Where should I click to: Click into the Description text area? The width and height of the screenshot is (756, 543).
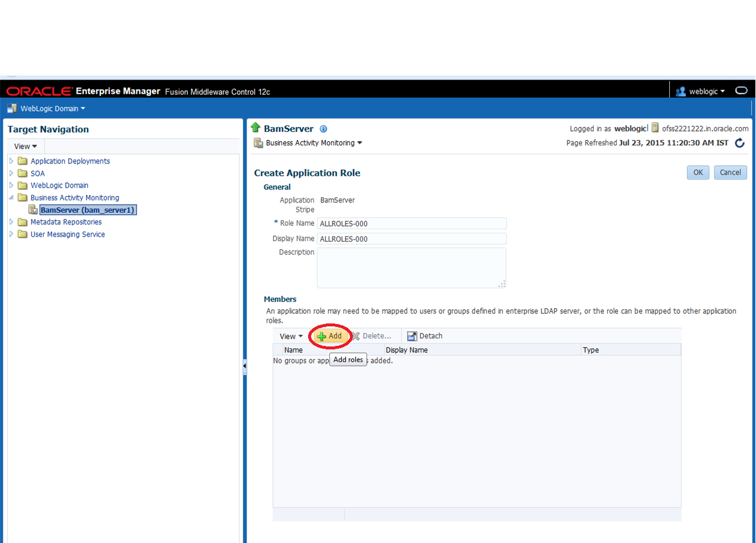412,268
